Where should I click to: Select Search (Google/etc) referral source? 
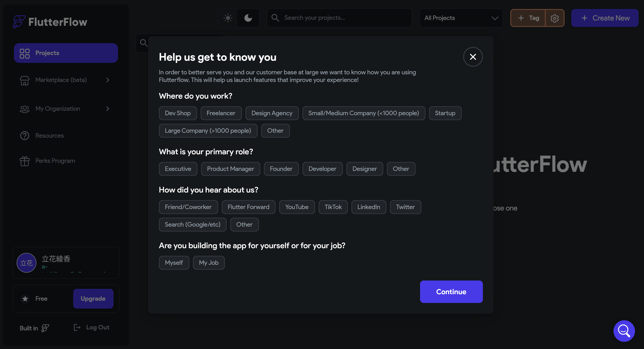point(193,224)
